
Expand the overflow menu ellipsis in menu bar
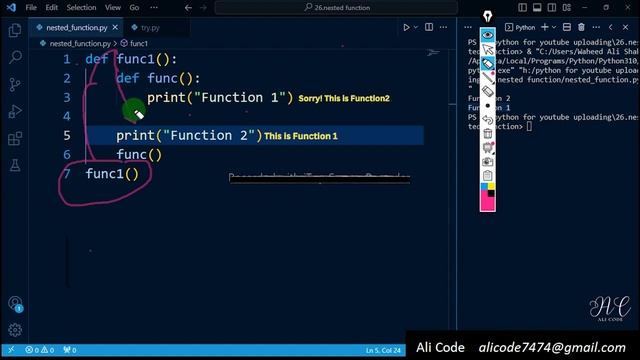153,7
